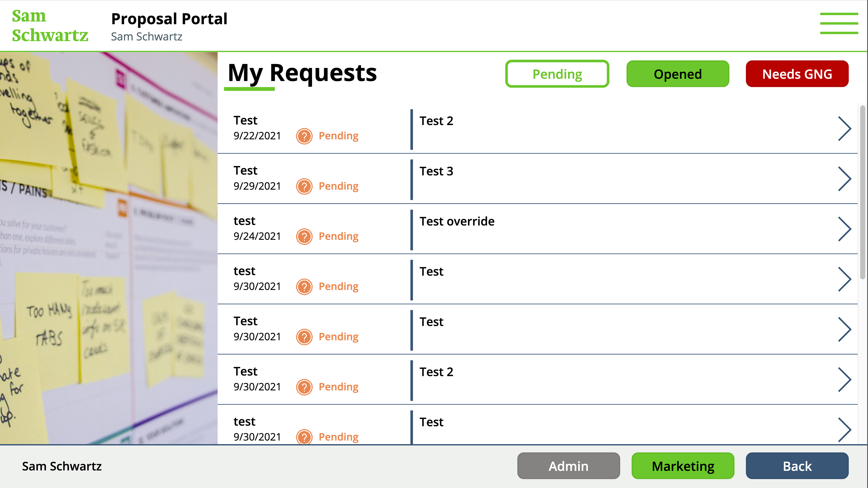Image resolution: width=868 pixels, height=488 pixels.
Task: Click the requests list vertical scrollbar
Action: [x=863, y=192]
